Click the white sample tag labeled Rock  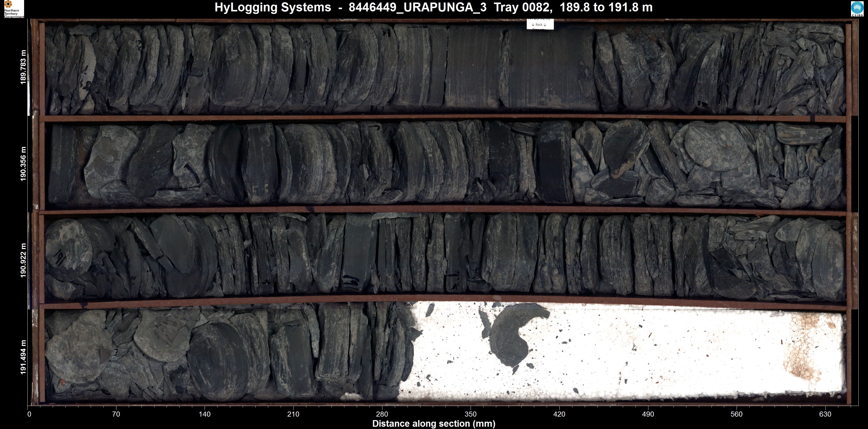point(540,24)
